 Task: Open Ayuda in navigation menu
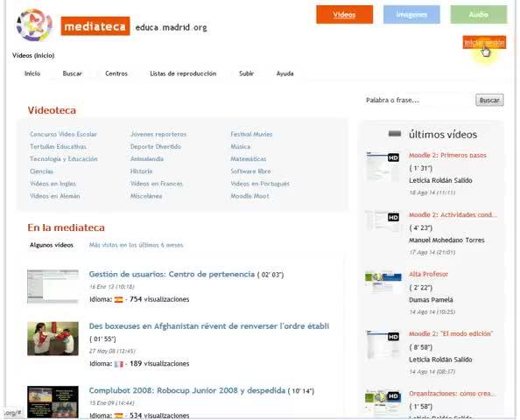pyautogui.click(x=285, y=73)
